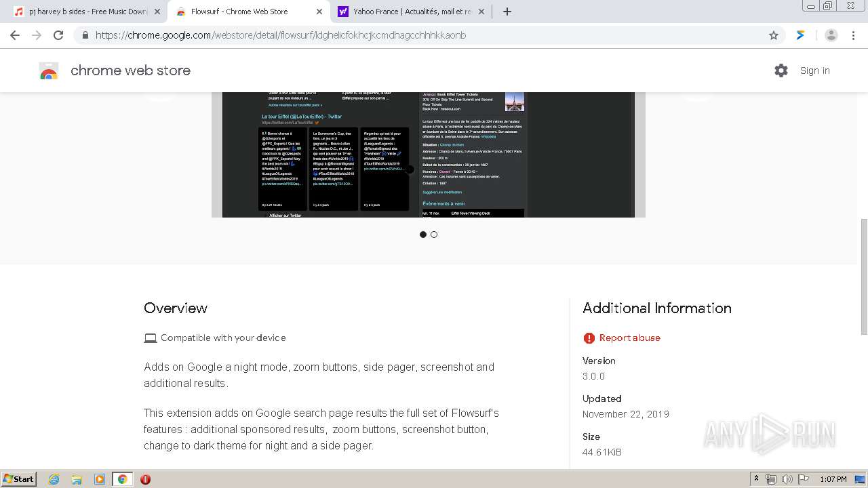Open the Chrome profile avatar
This screenshot has width=868, height=488.
[x=831, y=35]
